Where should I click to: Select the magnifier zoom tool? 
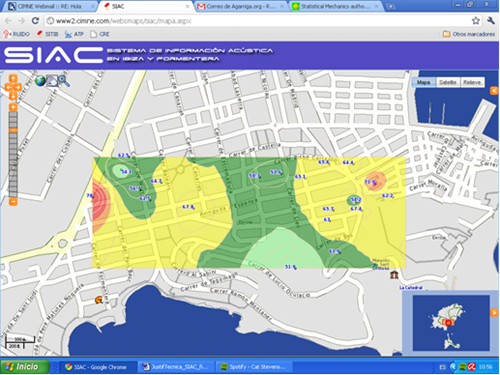point(64,81)
